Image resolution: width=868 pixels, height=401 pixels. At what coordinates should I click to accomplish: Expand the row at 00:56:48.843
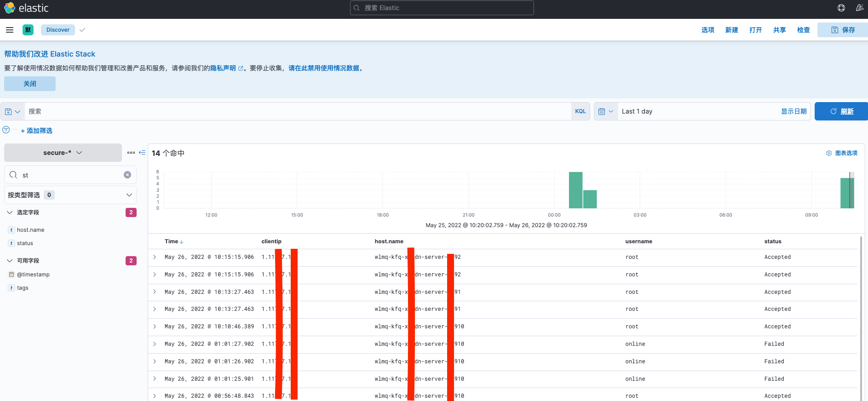coord(155,396)
